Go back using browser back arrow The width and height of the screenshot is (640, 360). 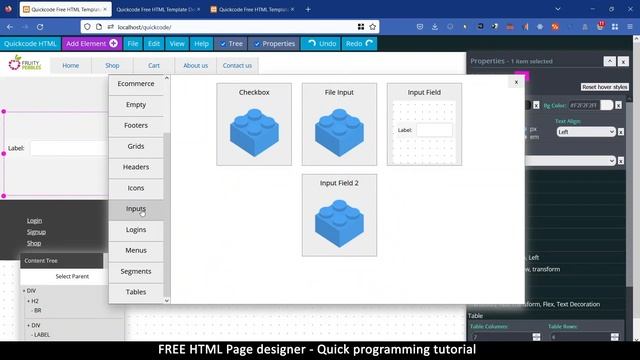coord(10,27)
